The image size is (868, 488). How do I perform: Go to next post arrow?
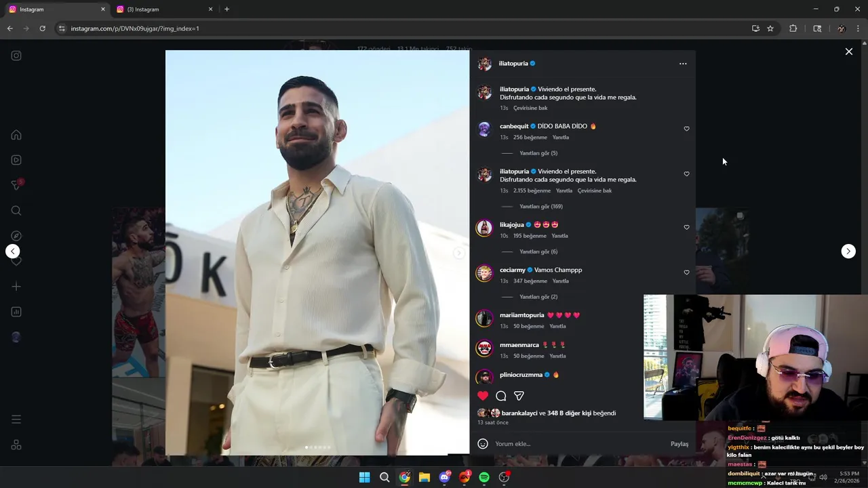pyautogui.click(x=848, y=251)
